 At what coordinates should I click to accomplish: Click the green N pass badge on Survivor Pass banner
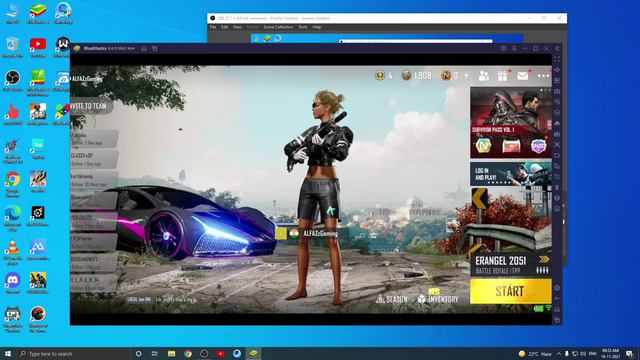point(484,146)
